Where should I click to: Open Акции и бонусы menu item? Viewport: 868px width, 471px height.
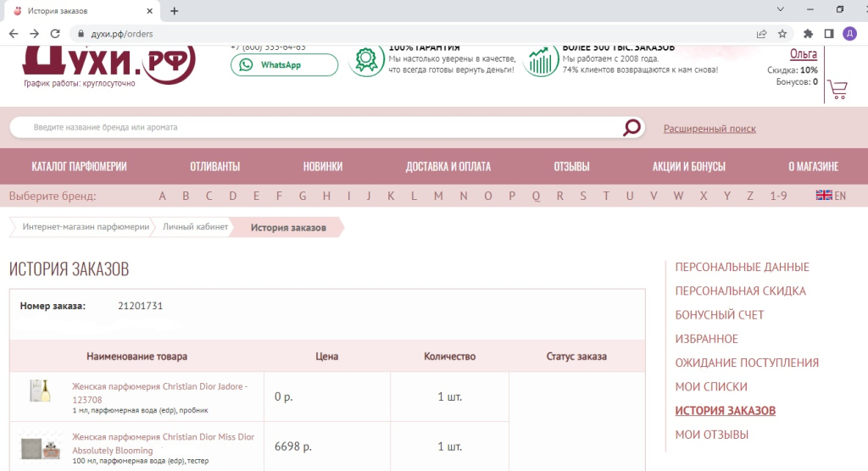pyautogui.click(x=688, y=167)
